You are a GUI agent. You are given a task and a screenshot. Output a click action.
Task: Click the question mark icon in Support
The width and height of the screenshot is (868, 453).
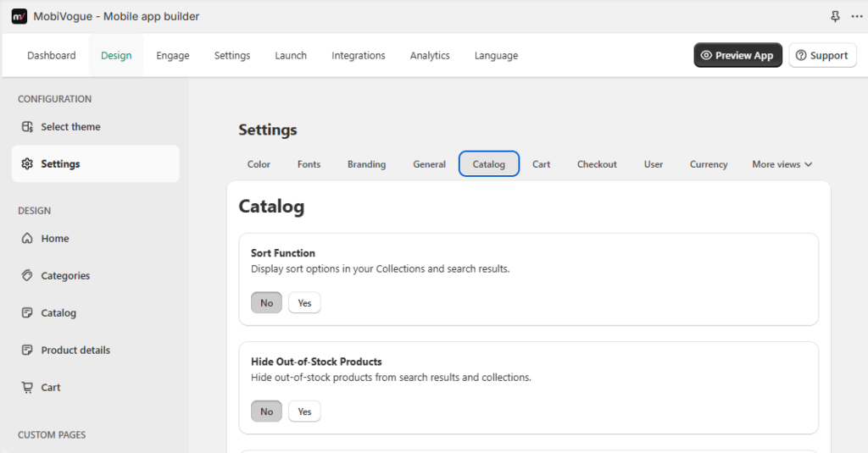(801, 55)
